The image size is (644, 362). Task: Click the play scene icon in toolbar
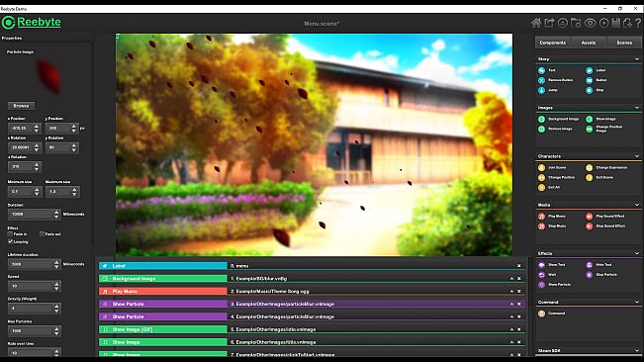point(603,23)
